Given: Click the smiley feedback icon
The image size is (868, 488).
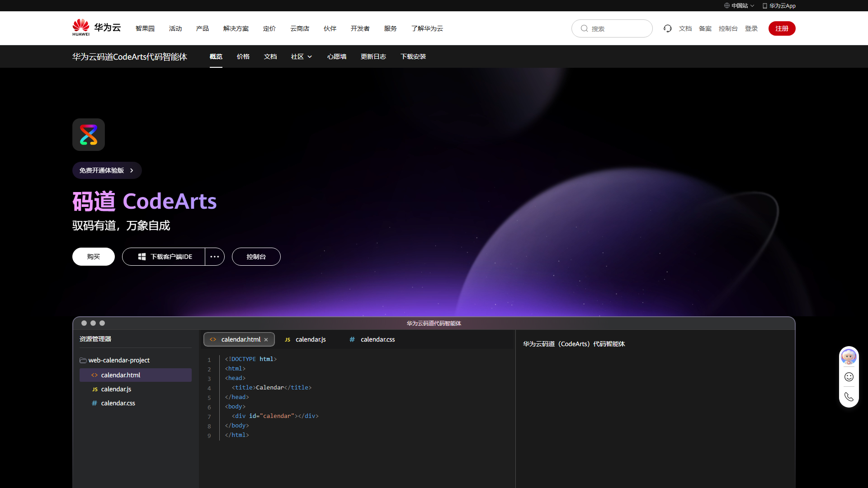Looking at the screenshot, I should click(x=849, y=377).
